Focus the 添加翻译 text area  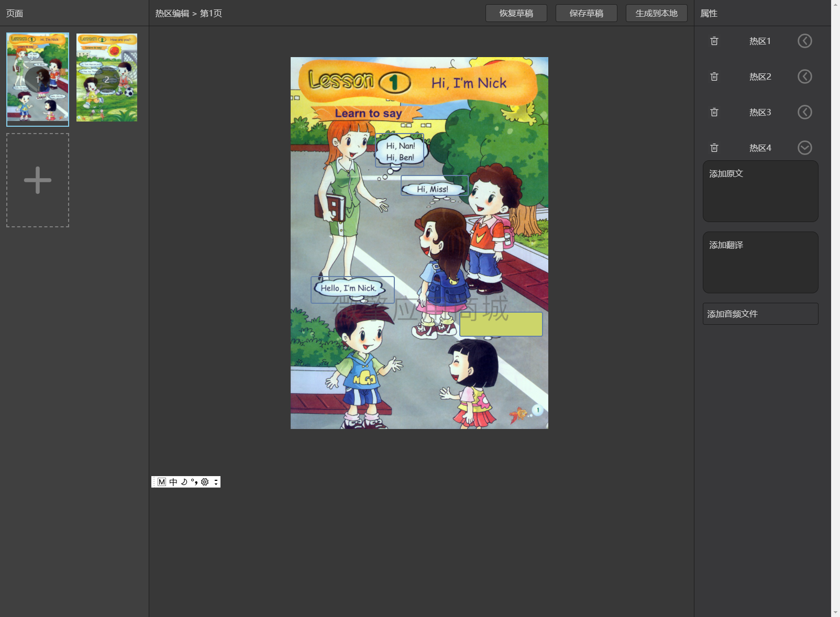[x=760, y=262]
